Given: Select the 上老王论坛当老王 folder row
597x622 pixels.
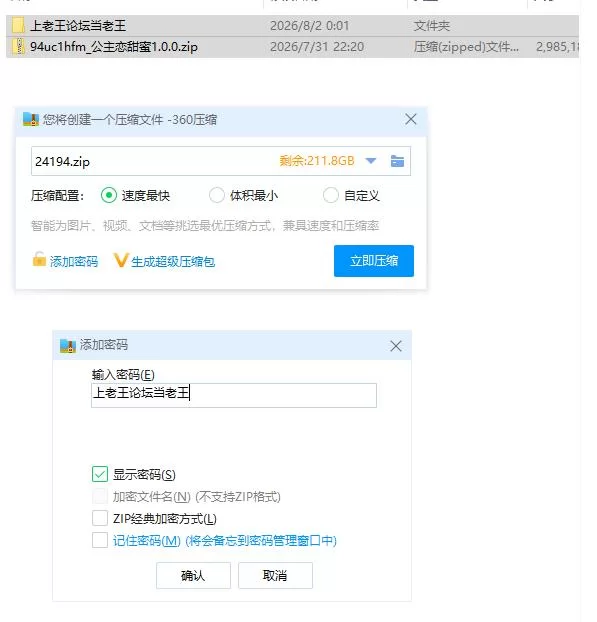Looking at the screenshot, I should click(292, 26).
